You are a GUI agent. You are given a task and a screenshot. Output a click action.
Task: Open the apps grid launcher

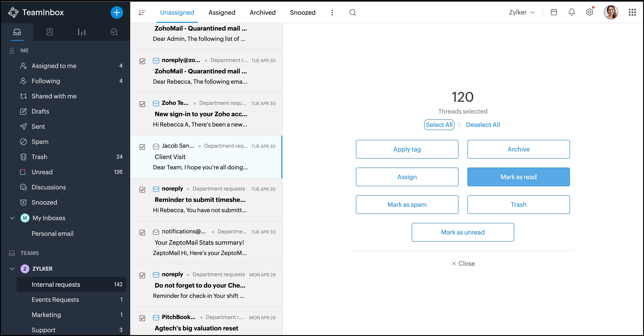click(632, 12)
